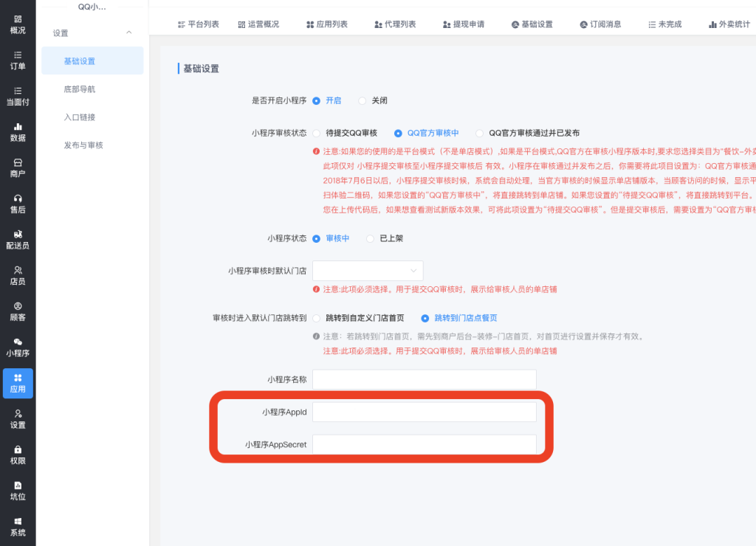Collapse the 设置 section chevron
This screenshot has height=546, width=756.
click(x=129, y=33)
